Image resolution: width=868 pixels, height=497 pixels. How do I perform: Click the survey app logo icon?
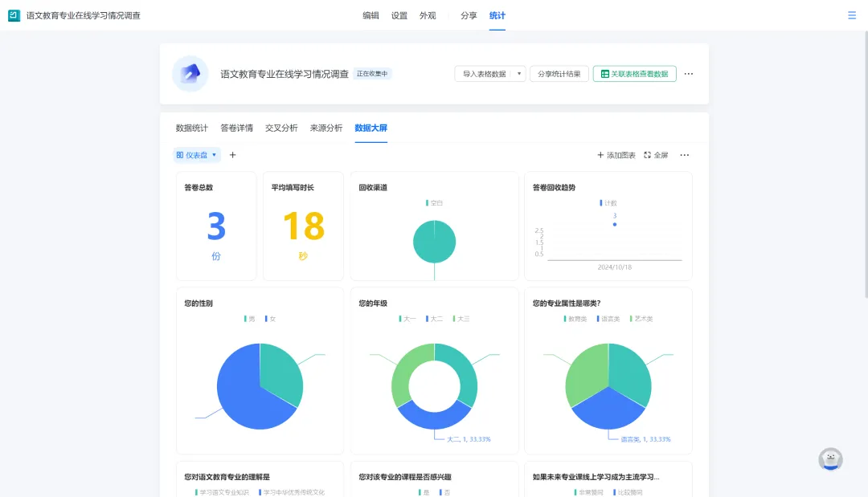tap(14, 15)
